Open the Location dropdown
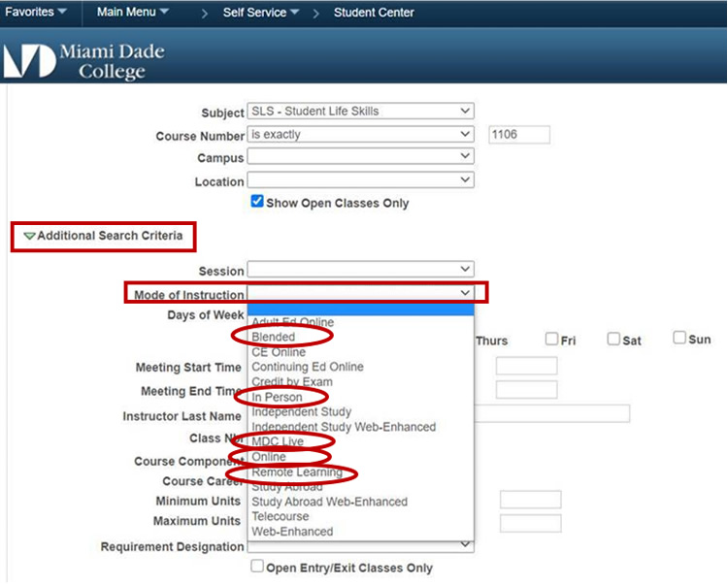Viewport: 728px width, 585px height. [x=361, y=180]
